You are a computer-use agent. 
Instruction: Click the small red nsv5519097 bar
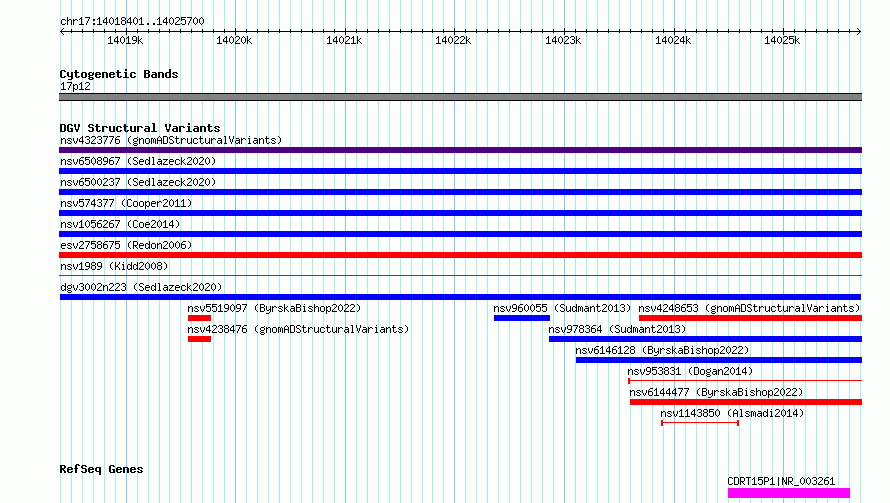[199, 318]
